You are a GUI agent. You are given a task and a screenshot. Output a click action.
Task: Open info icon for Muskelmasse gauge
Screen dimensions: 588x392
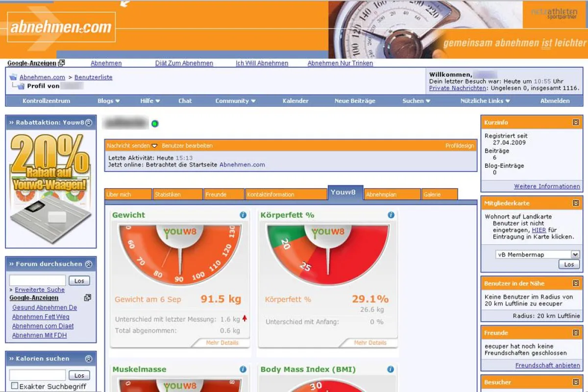pos(243,369)
